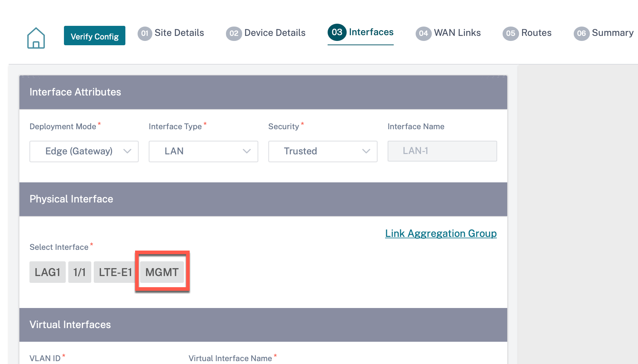This screenshot has height=364, width=638.
Task: Select the LAG1 interface
Action: point(47,272)
